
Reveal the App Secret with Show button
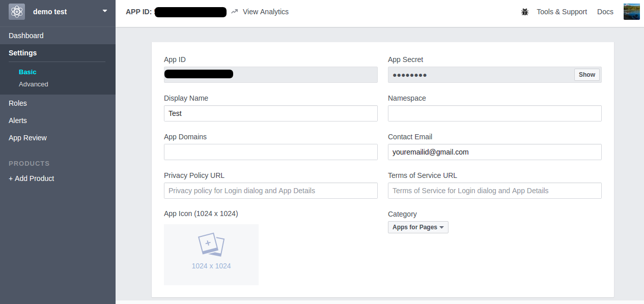click(x=587, y=75)
